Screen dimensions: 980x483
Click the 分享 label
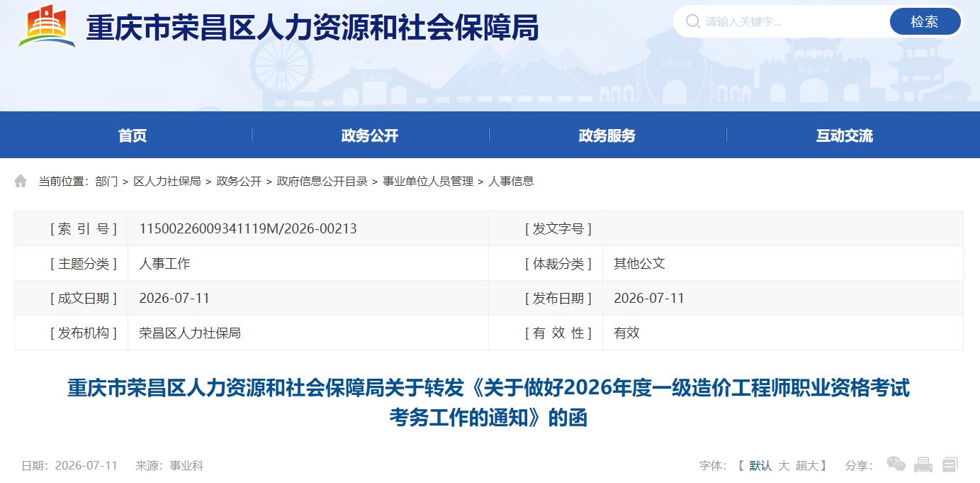click(859, 466)
